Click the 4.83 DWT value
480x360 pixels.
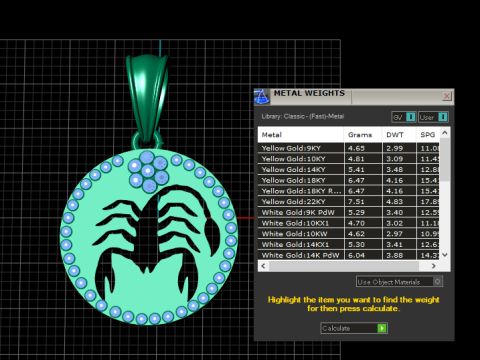[395, 201]
